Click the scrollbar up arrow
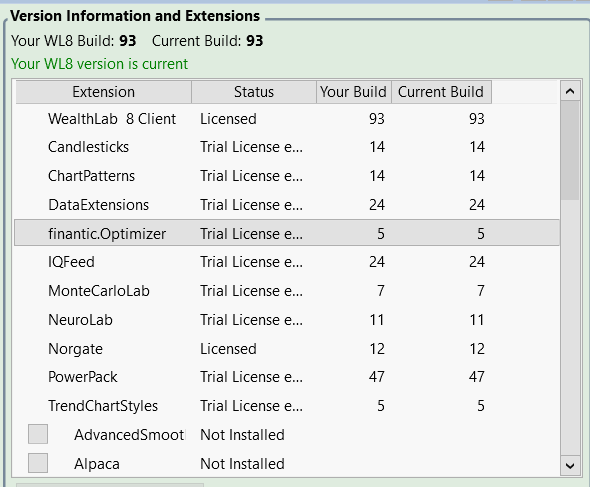590x487 pixels. click(x=570, y=91)
